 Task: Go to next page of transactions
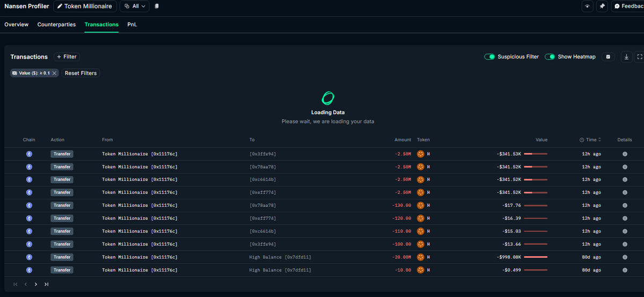pyautogui.click(x=36, y=284)
